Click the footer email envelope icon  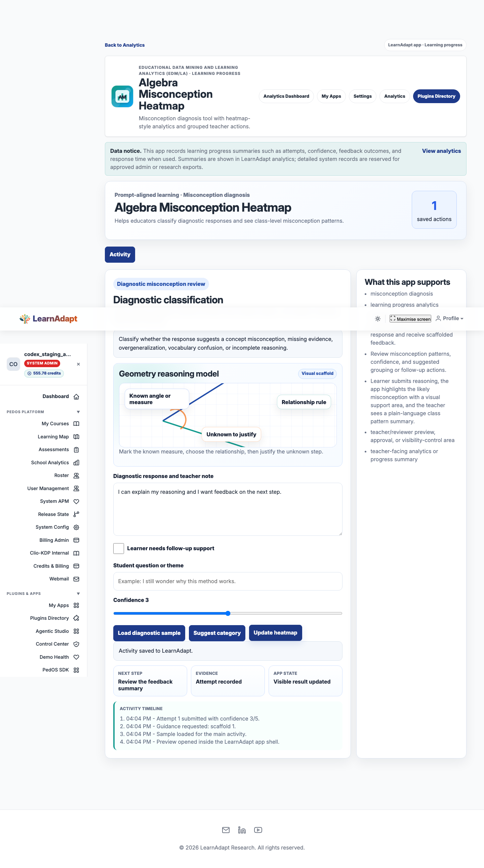[x=226, y=830]
